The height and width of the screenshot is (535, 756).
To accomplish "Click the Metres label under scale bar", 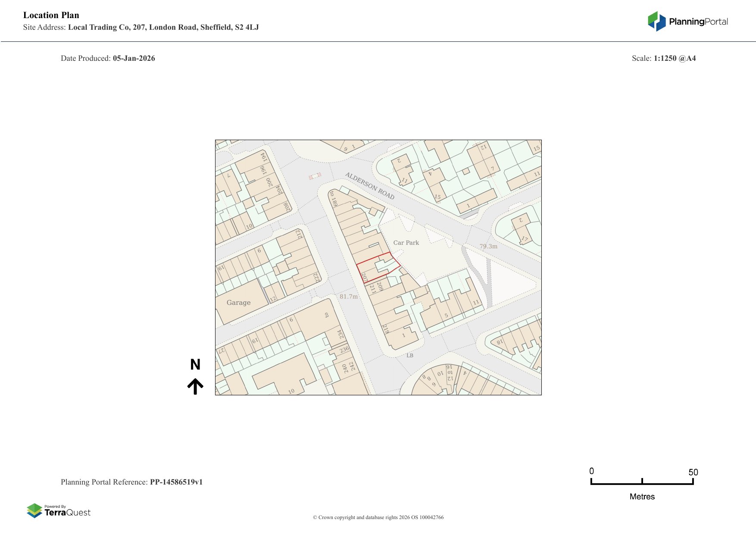I will pyautogui.click(x=642, y=497).
